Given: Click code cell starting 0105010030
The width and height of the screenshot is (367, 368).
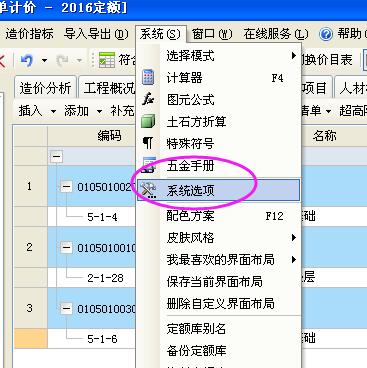Looking at the screenshot, I should point(106,309).
